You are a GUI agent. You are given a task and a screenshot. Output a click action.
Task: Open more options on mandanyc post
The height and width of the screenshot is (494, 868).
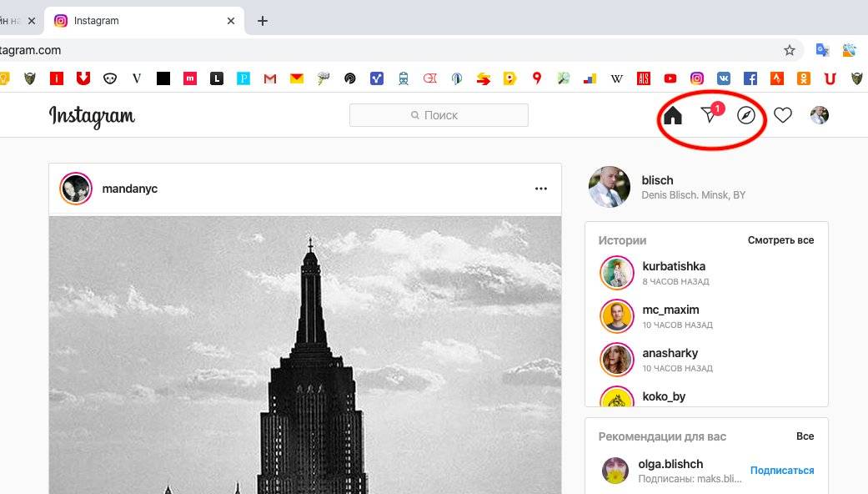(x=541, y=189)
